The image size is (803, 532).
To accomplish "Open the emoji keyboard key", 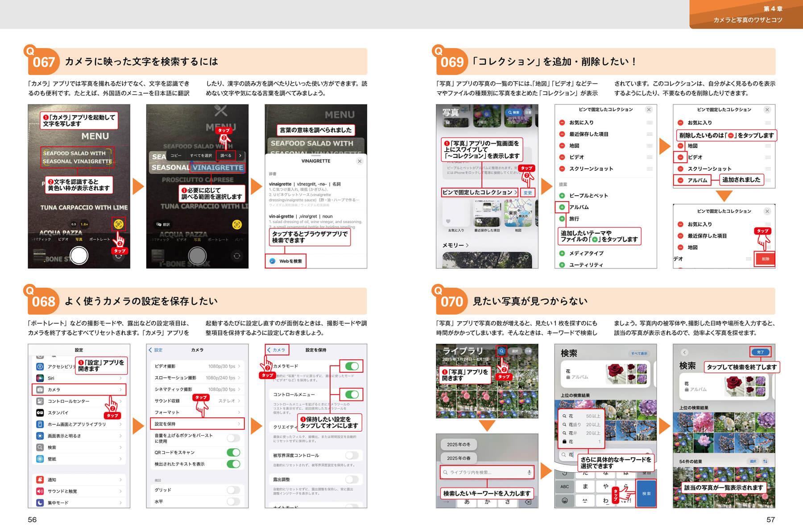I will pos(565,501).
